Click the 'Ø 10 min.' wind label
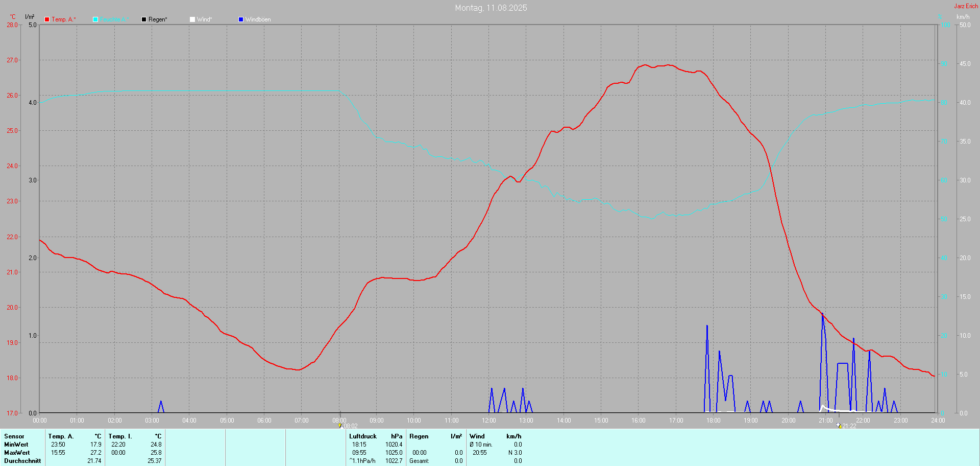 pos(481,445)
